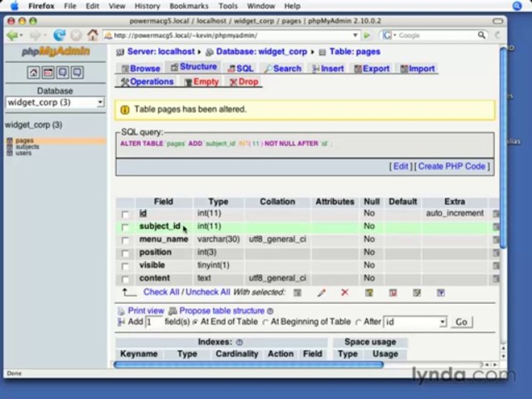Check the checkbox for subject_id field

(125, 227)
